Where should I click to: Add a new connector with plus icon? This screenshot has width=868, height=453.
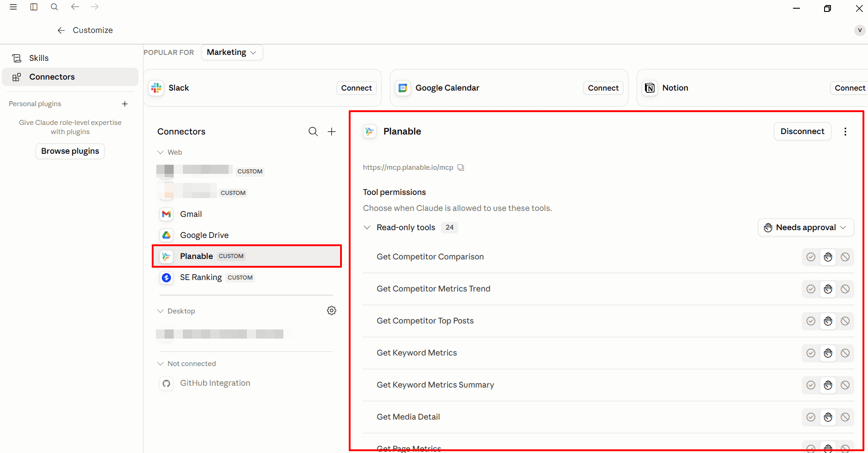[332, 132]
